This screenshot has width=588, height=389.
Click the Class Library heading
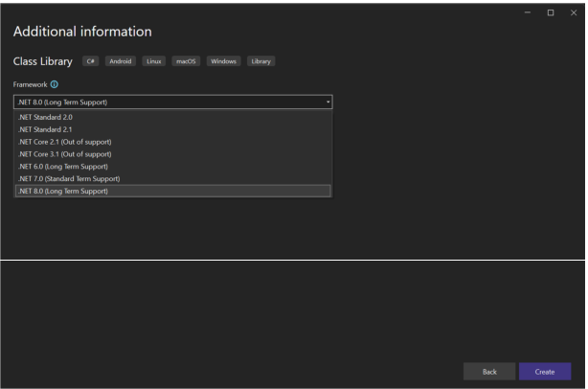coord(43,61)
